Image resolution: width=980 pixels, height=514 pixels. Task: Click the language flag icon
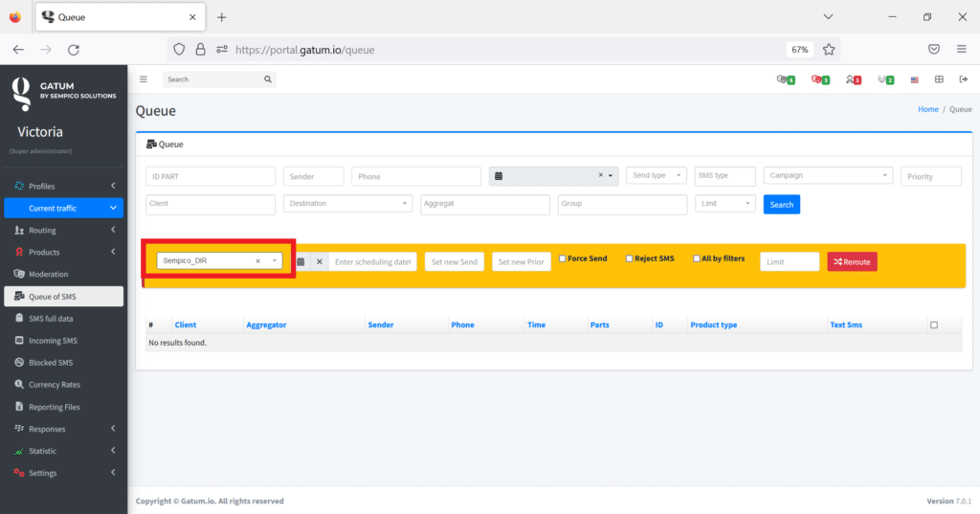pos(914,80)
